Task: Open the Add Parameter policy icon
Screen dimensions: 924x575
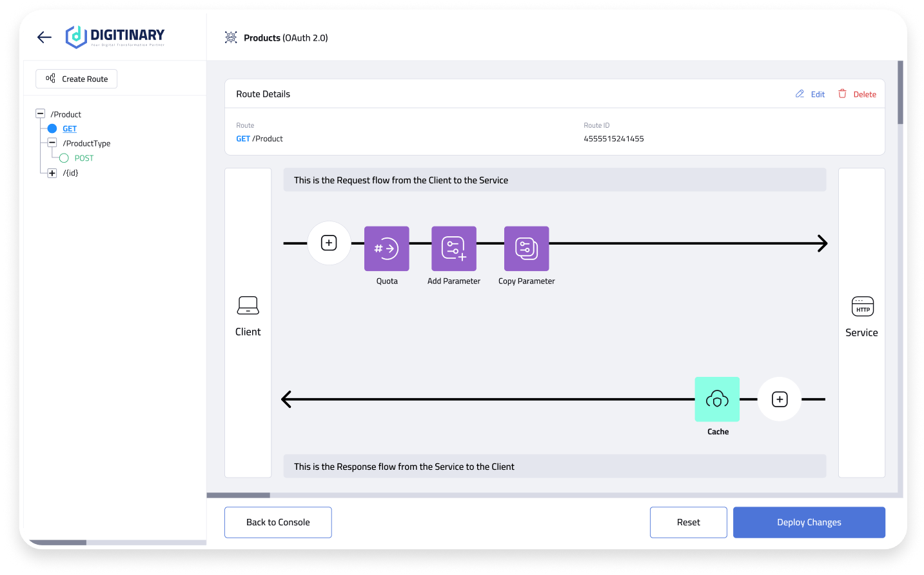Action: (453, 248)
